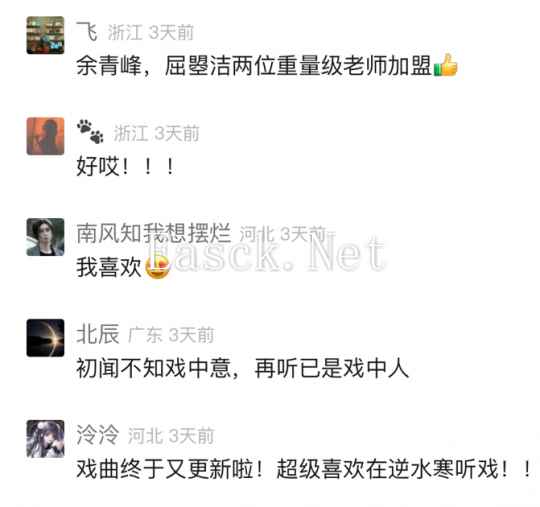Open the avatar of user 飞

coord(45,35)
